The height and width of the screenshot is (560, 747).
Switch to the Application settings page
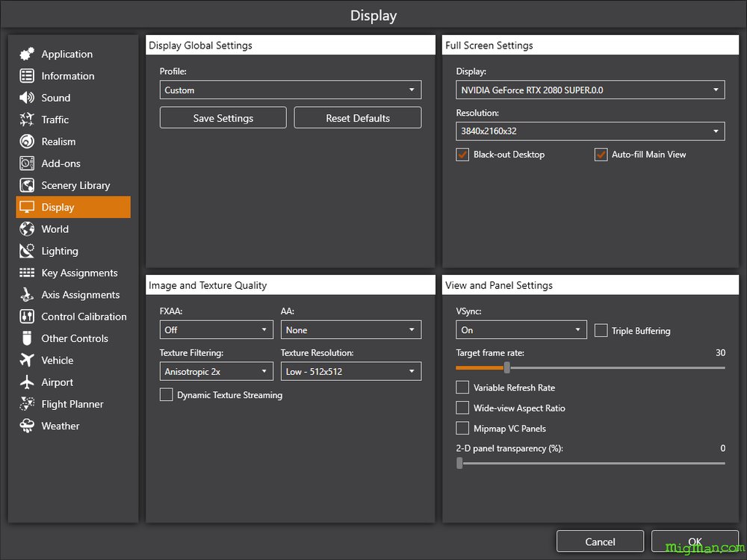click(73, 54)
